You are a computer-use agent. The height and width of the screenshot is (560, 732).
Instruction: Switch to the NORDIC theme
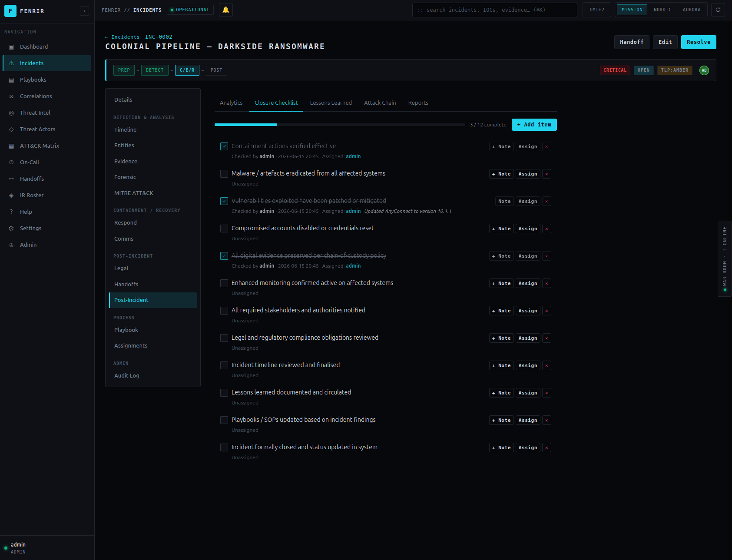[x=662, y=10]
